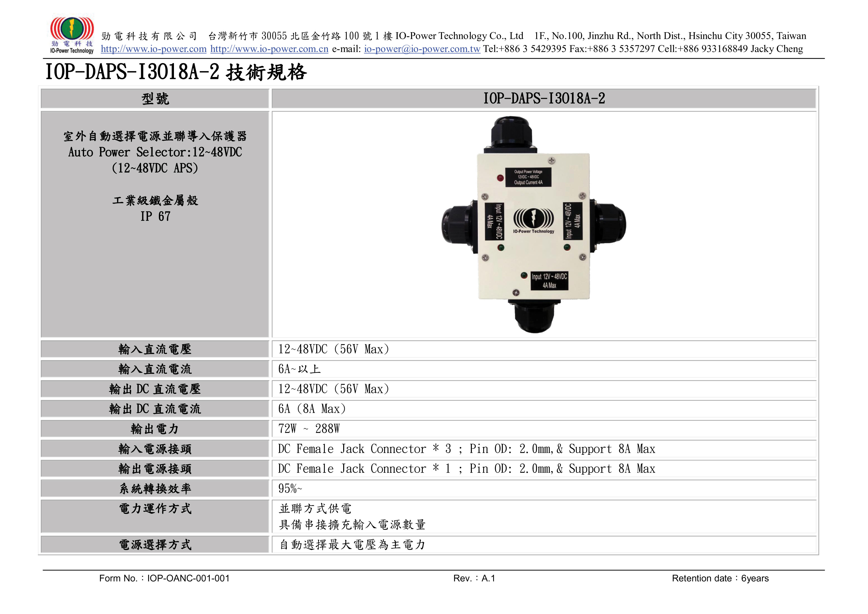Select the 輸入直流電壓 row label
This screenshot has width=868, height=614.
click(155, 349)
